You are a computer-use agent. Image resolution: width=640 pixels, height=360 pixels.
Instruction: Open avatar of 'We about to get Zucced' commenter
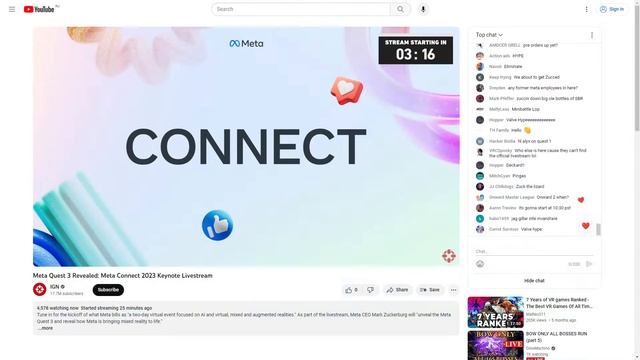(x=480, y=77)
